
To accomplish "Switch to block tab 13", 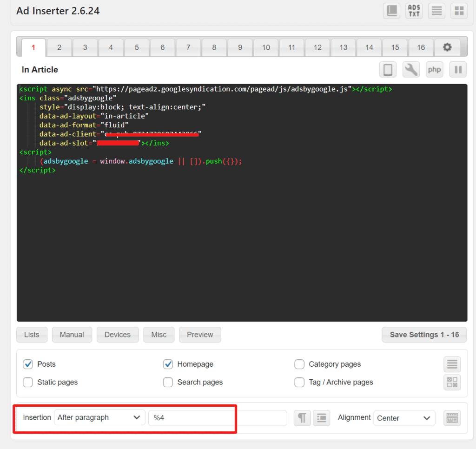I will point(344,47).
